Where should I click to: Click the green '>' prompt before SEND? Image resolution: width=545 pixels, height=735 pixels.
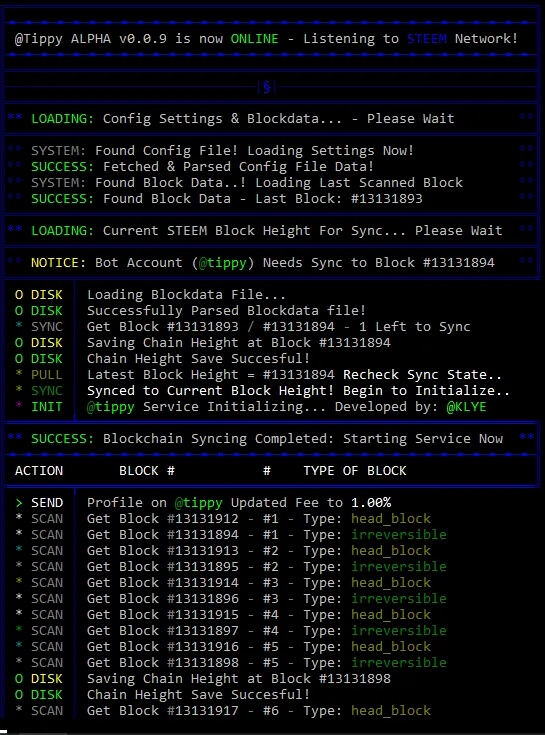coord(19,503)
